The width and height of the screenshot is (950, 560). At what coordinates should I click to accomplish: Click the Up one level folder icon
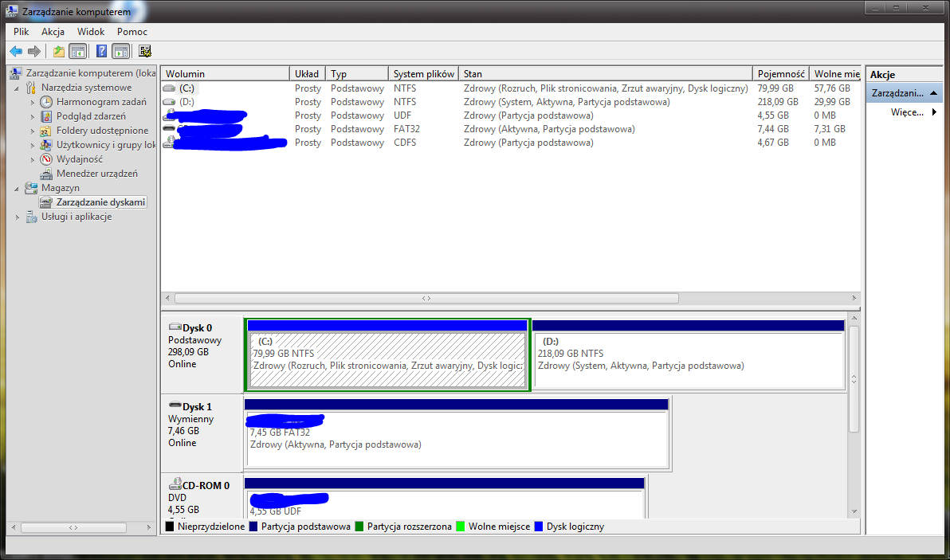tap(59, 52)
